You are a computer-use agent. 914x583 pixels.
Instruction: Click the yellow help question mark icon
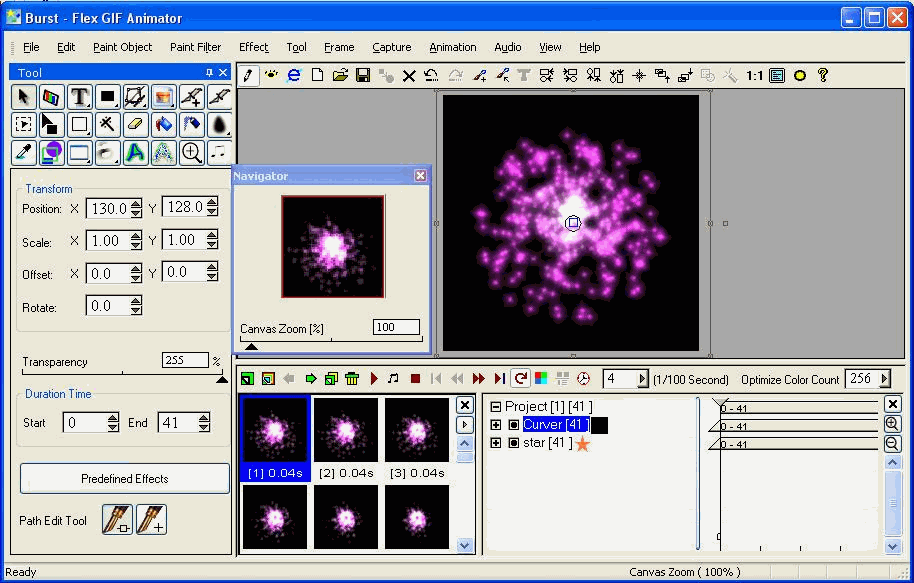(x=822, y=75)
